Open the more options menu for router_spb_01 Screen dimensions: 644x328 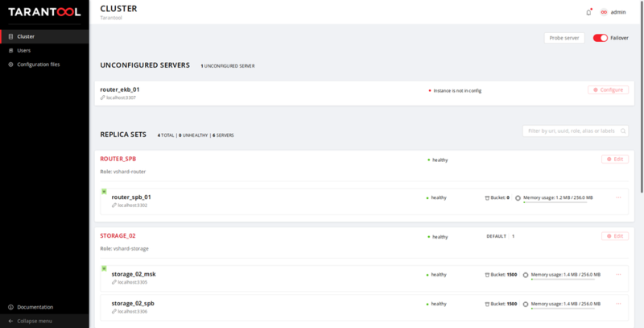tap(618, 197)
